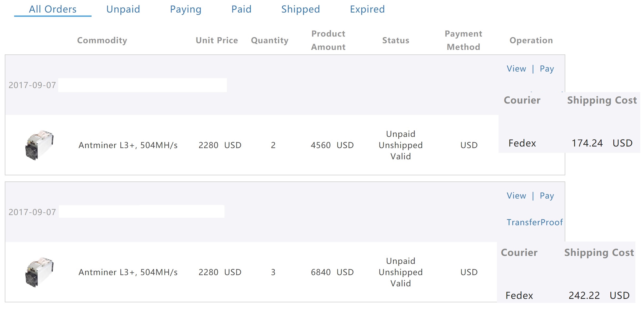This screenshot has width=644, height=309.
Task: Click the Antminer image in the second order
Action: (39, 272)
